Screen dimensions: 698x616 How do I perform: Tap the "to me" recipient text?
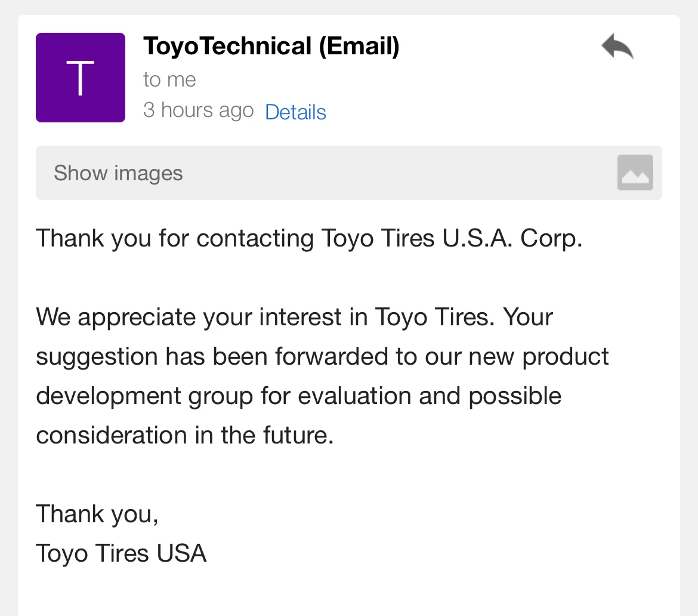(169, 79)
